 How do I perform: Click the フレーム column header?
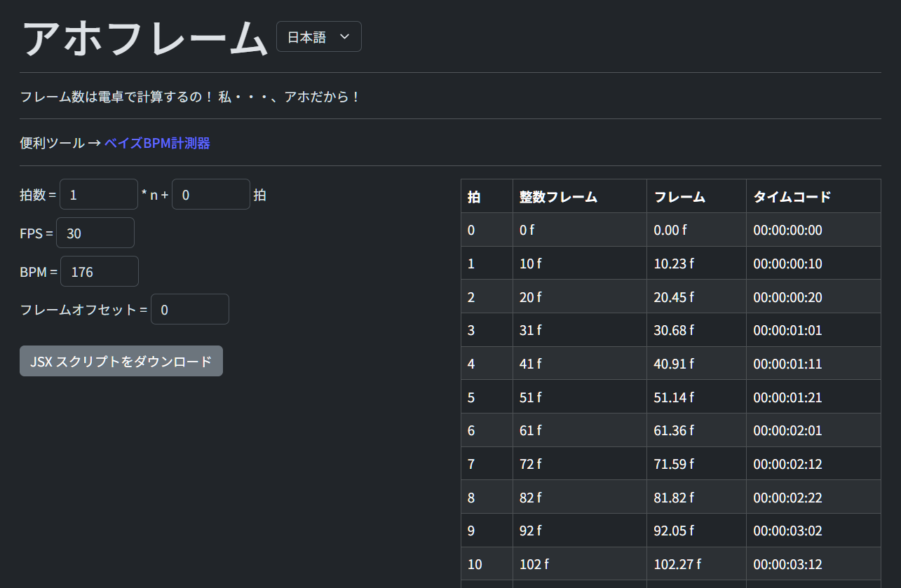pos(679,197)
